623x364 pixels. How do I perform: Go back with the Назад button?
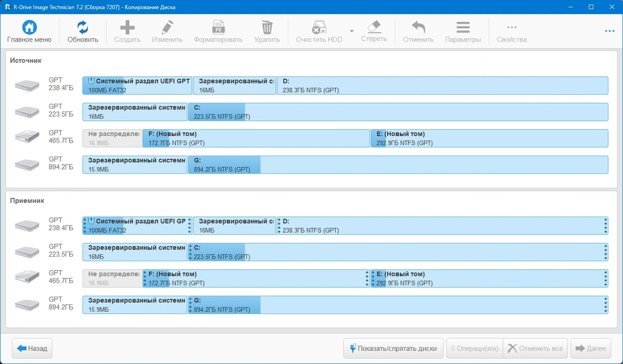pos(32,348)
